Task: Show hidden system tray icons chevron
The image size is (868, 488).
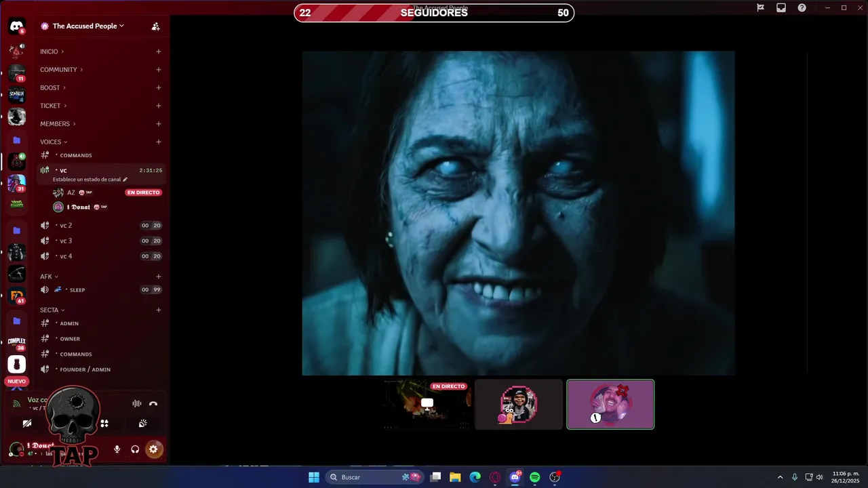Action: click(x=780, y=477)
